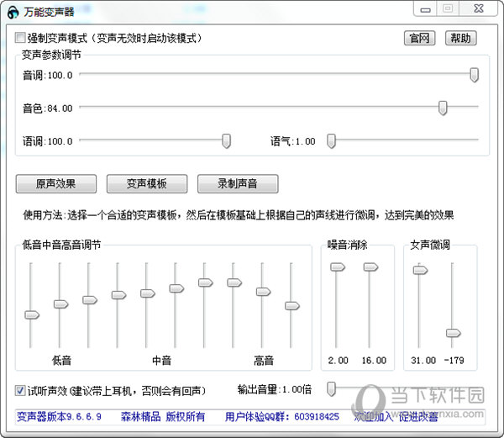Click the last equalizer band slider handle
The height and width of the screenshot is (438, 504).
coord(291,305)
